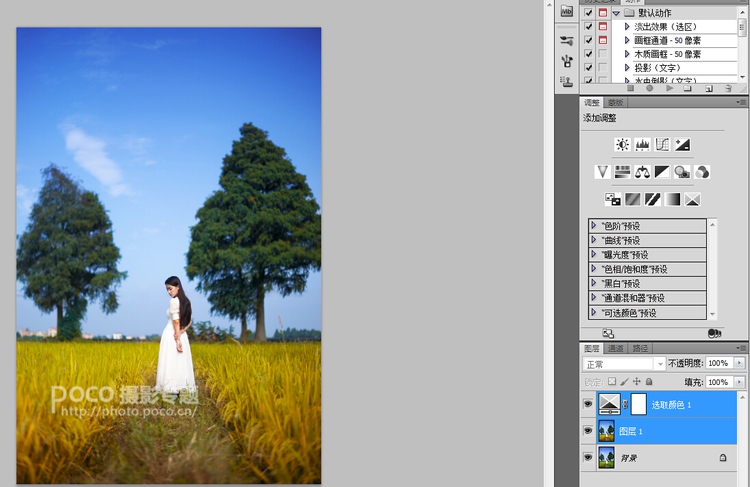Click the stop button in Actions panel
The image size is (750, 487).
coord(630,89)
